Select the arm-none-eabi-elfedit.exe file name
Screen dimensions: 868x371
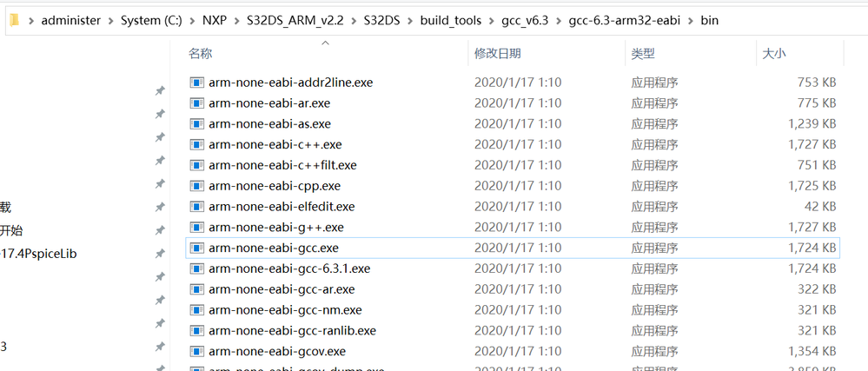click(282, 207)
